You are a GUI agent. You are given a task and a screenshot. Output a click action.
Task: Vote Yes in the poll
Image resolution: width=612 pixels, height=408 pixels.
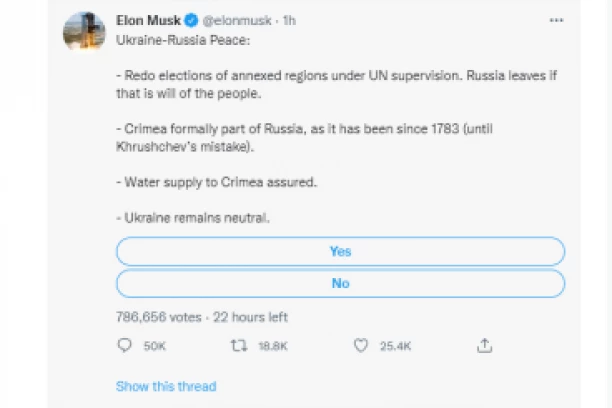pos(340,251)
